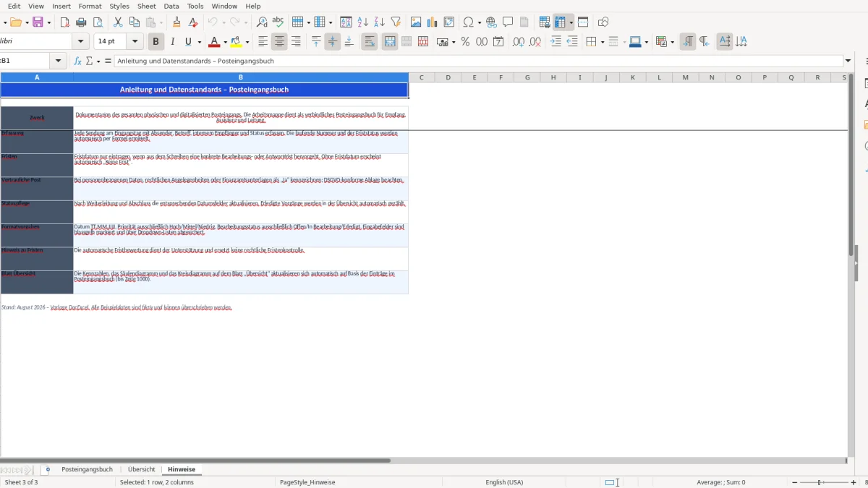This screenshot has height=488, width=868.
Task: Click the Delete Decimal Place icon
Action: click(x=535, y=42)
